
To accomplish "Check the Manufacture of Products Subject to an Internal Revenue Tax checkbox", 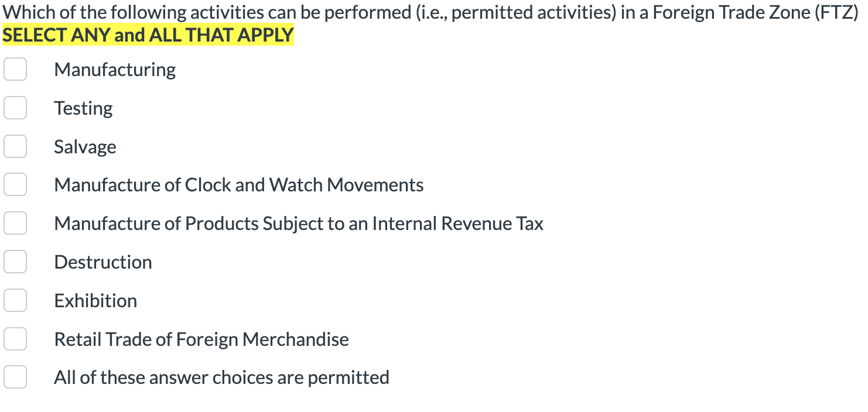I will click(15, 223).
